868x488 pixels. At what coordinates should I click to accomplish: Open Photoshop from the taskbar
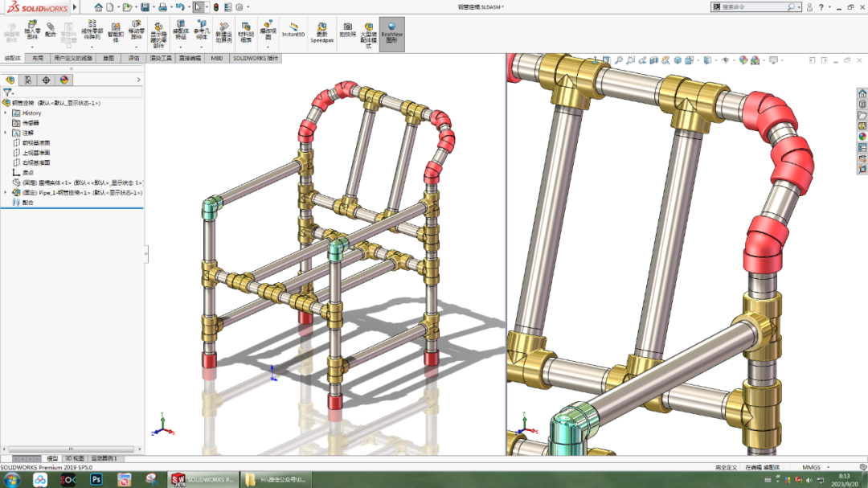[x=96, y=480]
